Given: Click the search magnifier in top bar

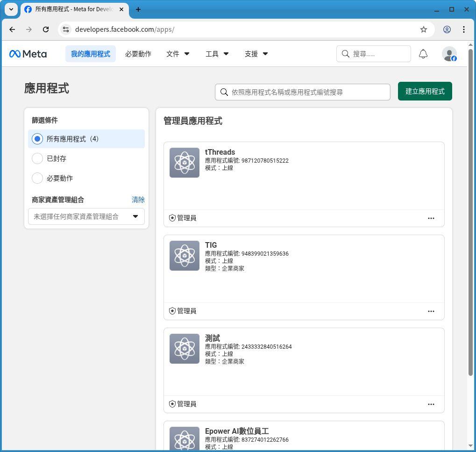Looking at the screenshot, I should pyautogui.click(x=346, y=54).
